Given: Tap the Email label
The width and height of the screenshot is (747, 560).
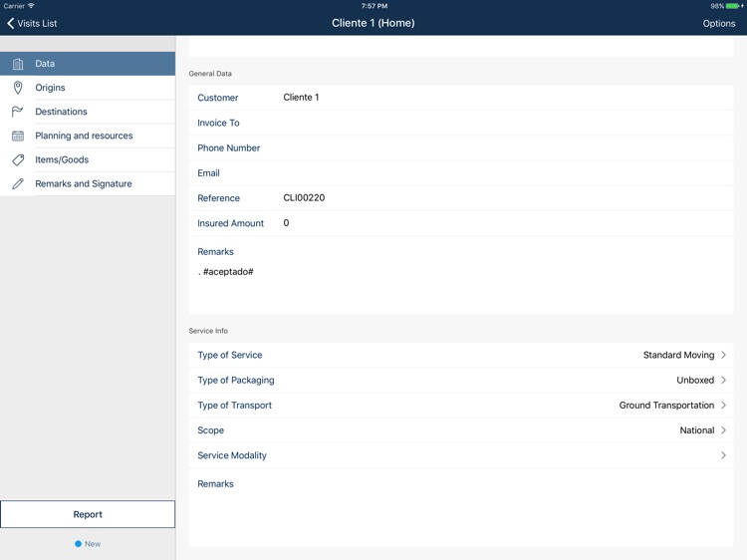Looking at the screenshot, I should pos(208,173).
